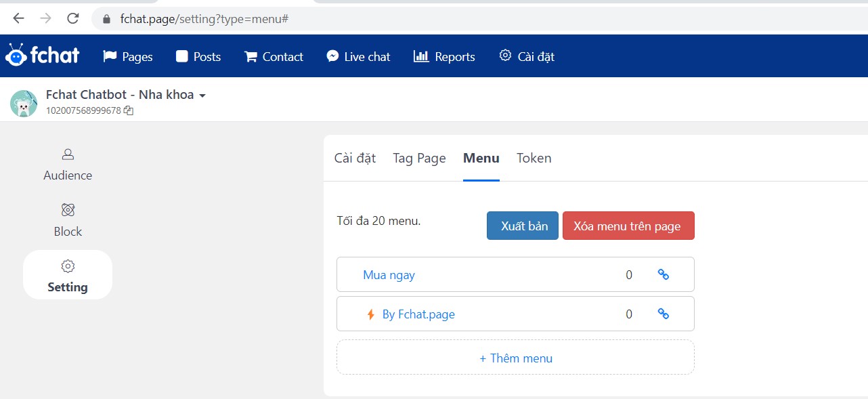Click link icon on Mua ngay row
868x399 pixels.
click(664, 274)
